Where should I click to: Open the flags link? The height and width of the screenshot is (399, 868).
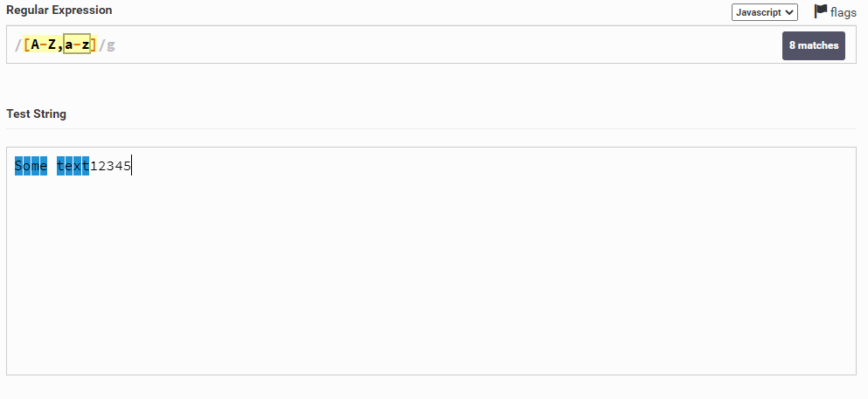(844, 13)
